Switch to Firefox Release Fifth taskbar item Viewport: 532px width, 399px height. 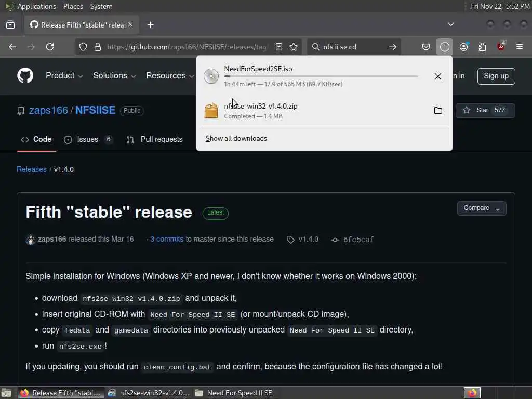coord(60,393)
